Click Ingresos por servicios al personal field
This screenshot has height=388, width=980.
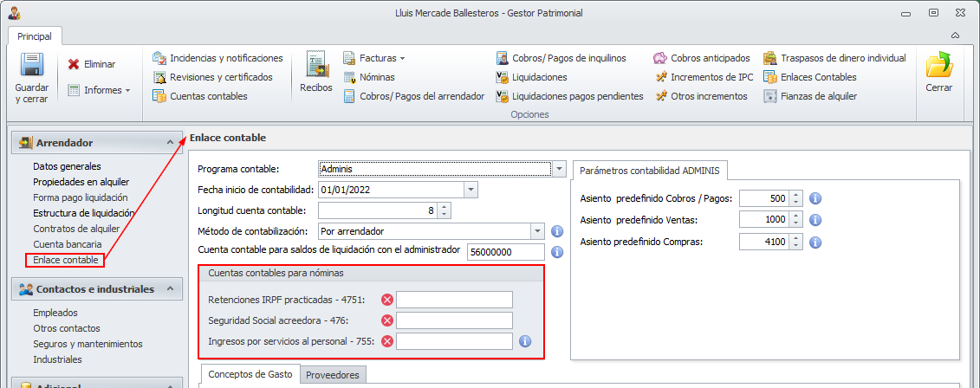pyautogui.click(x=454, y=341)
